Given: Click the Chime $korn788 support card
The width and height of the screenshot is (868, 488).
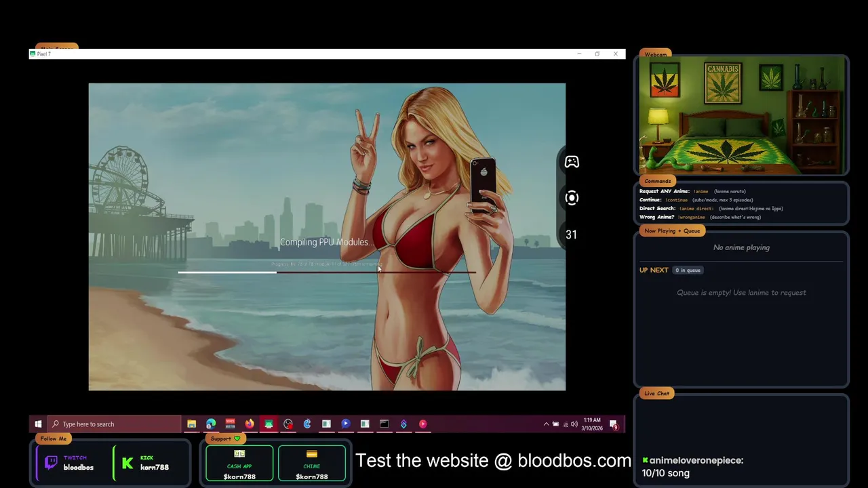Looking at the screenshot, I should [x=312, y=463].
